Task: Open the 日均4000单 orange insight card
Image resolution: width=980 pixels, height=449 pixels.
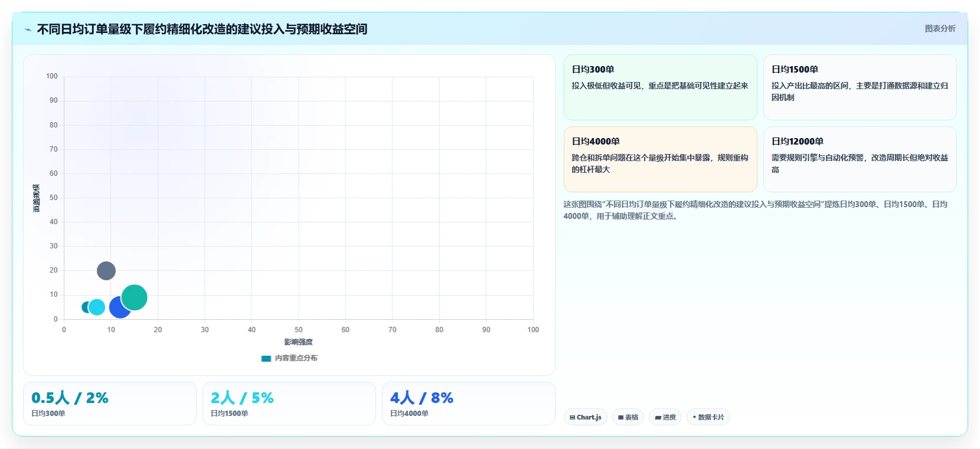Action: pos(661,159)
